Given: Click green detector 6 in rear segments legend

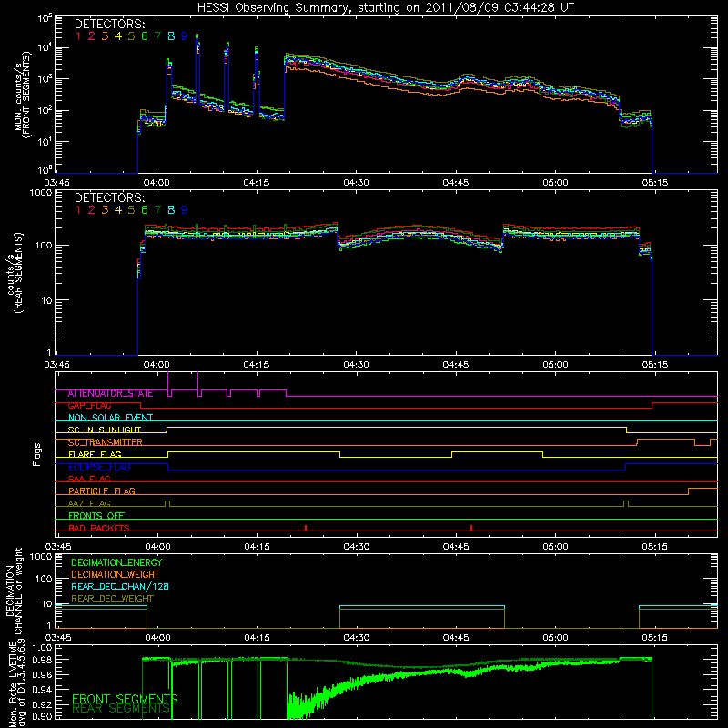Looking at the screenshot, I should tap(145, 210).
